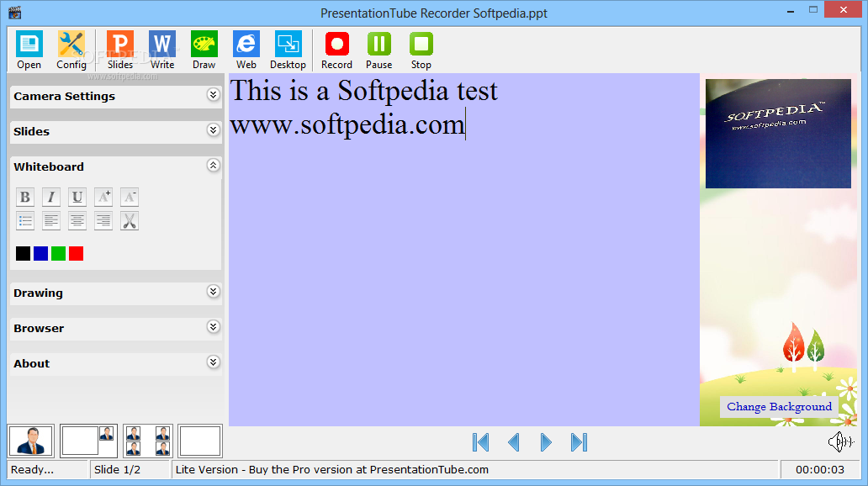Pick the blue text color
The width and height of the screenshot is (868, 486).
point(41,254)
